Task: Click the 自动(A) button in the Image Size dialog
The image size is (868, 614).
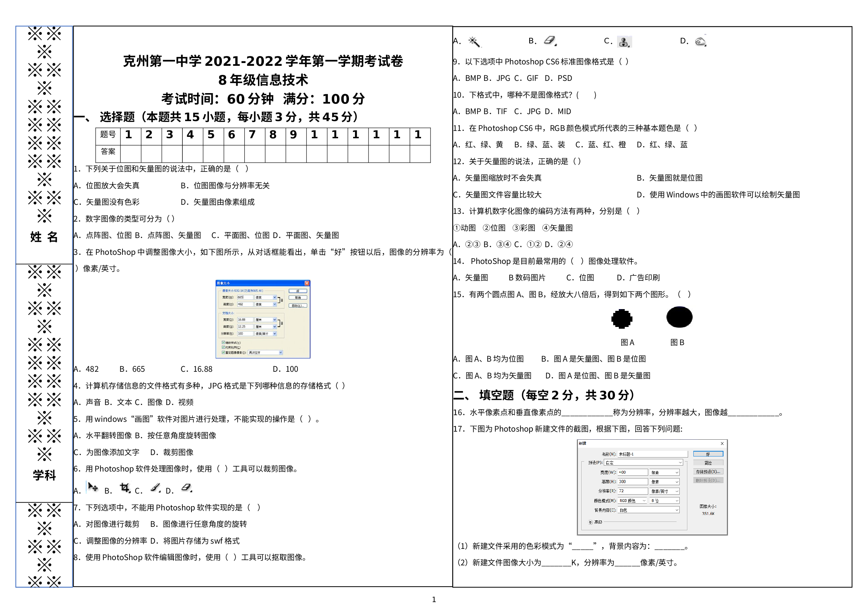Action: [298, 306]
